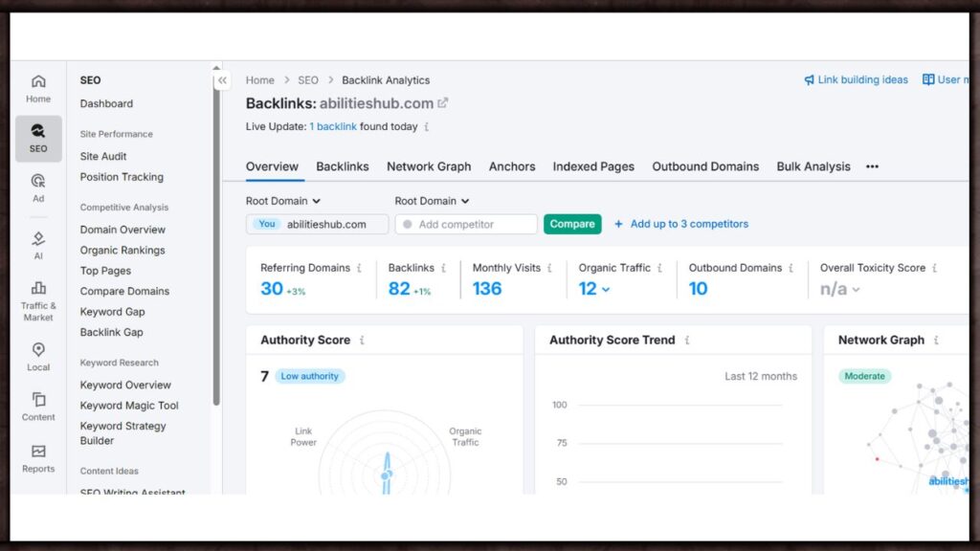Viewport: 980px width, 551px height.
Task: Expand the competitor Root Domain dropdown
Action: 432,201
